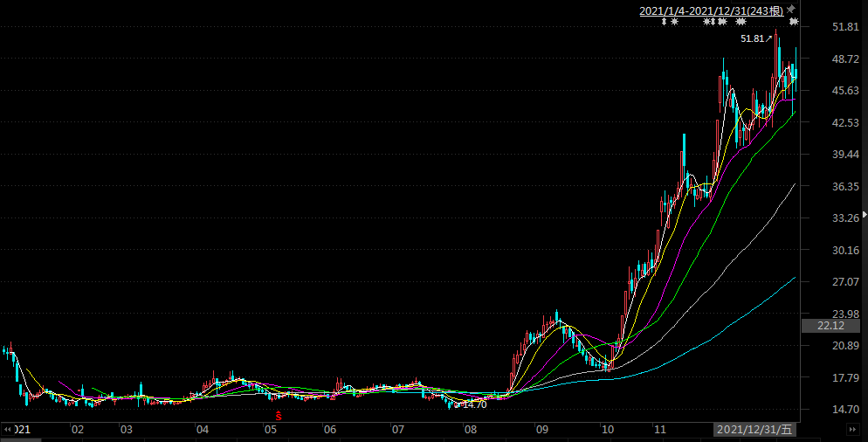Click the leftmost up-down arrow marker under date range

pyautogui.click(x=665, y=22)
